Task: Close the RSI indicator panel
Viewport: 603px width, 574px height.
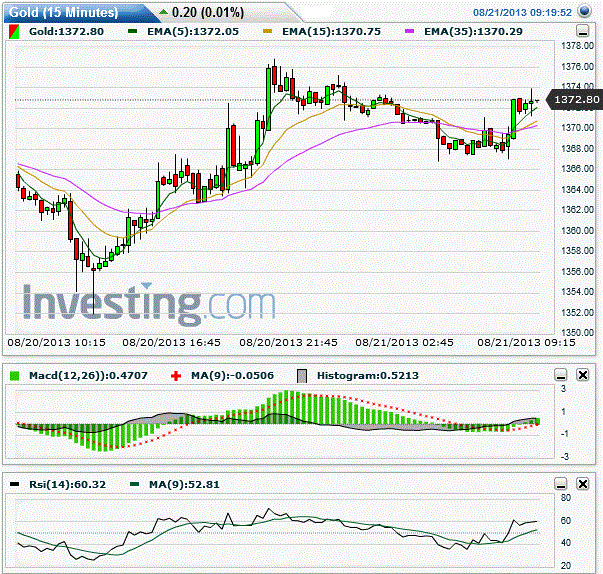Action: [583, 483]
